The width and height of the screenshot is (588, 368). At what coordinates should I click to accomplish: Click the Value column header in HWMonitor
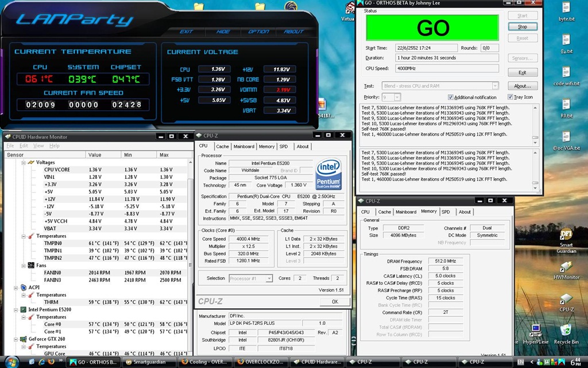pos(103,155)
